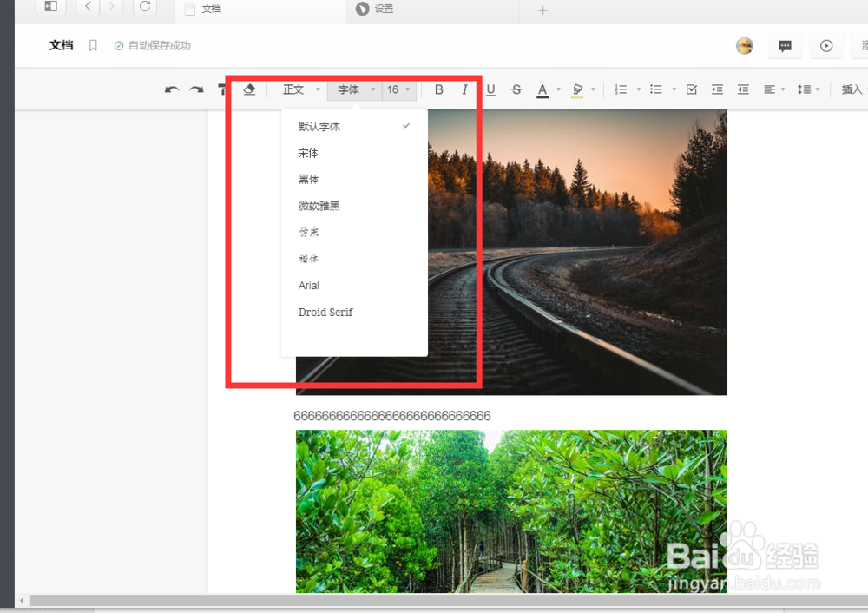Apply a numbered list
The image size is (868, 613).
[x=621, y=89]
